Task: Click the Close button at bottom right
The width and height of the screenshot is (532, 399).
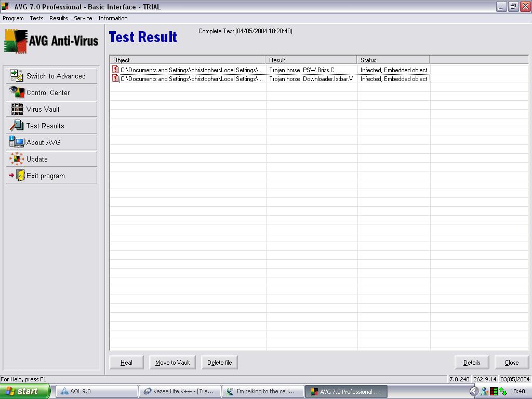Action: tap(512, 362)
